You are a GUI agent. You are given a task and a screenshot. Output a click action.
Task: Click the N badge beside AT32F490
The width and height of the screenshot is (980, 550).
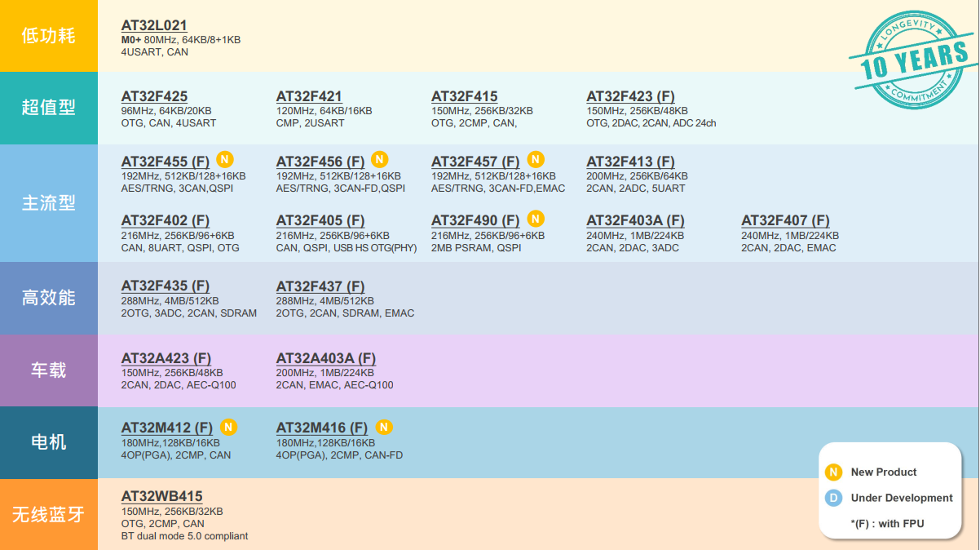[x=536, y=219]
